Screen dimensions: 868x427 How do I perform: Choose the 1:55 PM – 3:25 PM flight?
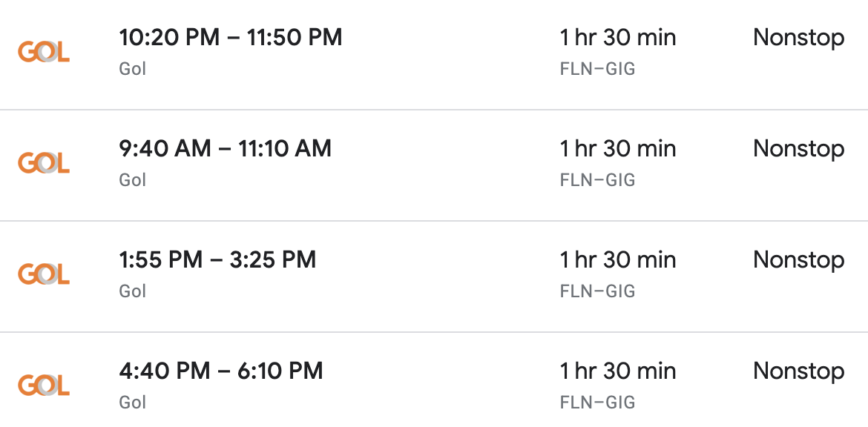[217, 259]
